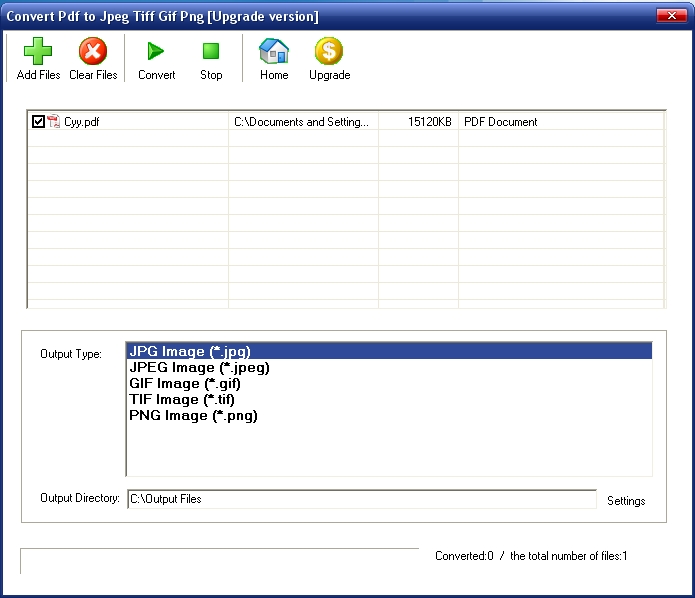Start conversion with the green Convert arrow
Image resolution: width=695 pixels, height=598 pixels.
156,51
